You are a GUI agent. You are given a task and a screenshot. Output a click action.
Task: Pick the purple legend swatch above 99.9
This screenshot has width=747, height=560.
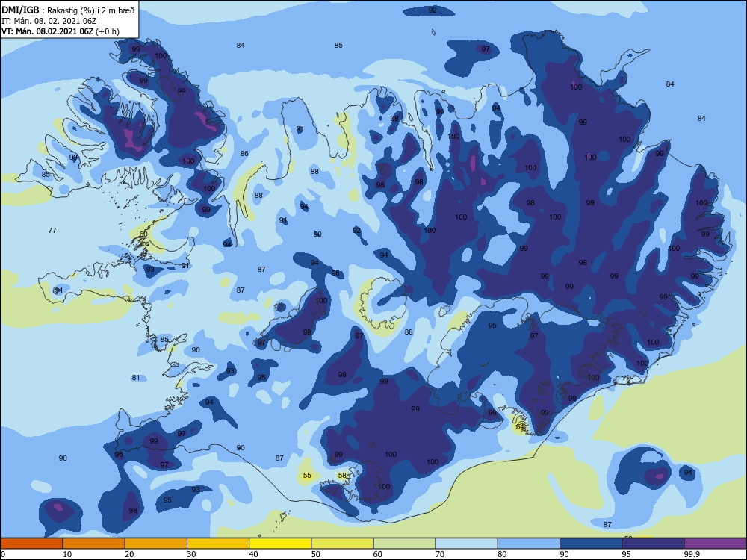point(715,544)
